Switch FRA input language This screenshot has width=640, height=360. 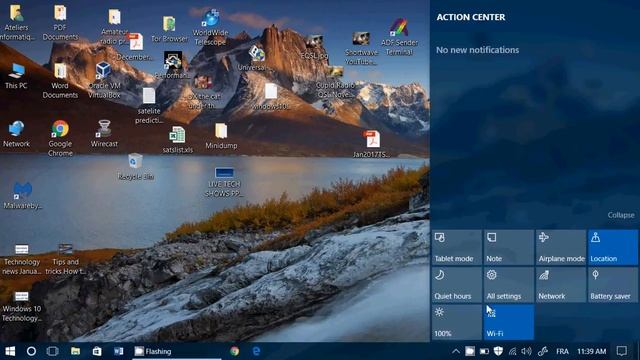(562, 351)
